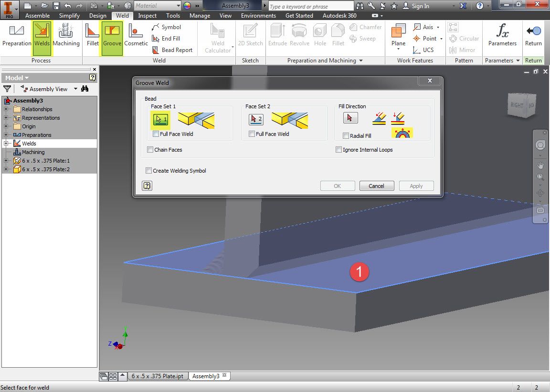Apply the groove weld settings
The height and width of the screenshot is (392, 550).
[416, 186]
